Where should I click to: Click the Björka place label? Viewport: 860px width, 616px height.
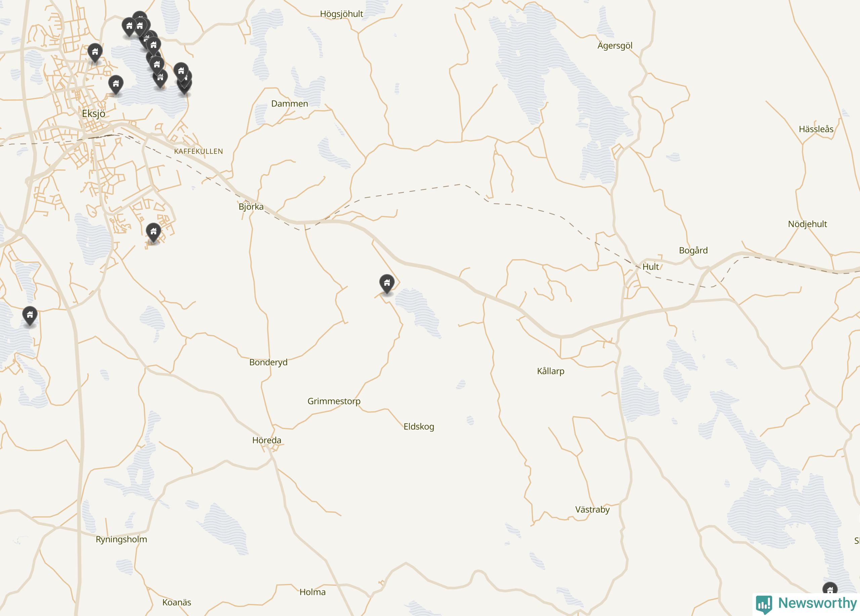coord(251,207)
